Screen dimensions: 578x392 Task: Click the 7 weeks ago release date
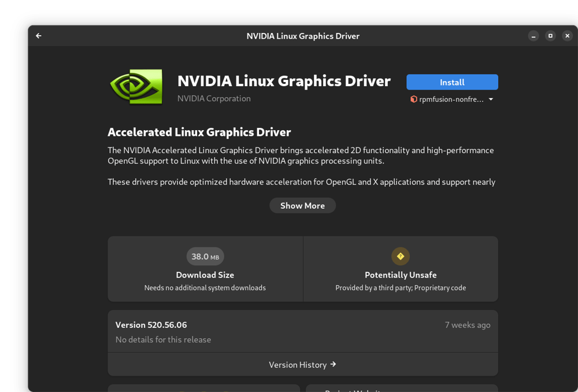click(x=468, y=324)
